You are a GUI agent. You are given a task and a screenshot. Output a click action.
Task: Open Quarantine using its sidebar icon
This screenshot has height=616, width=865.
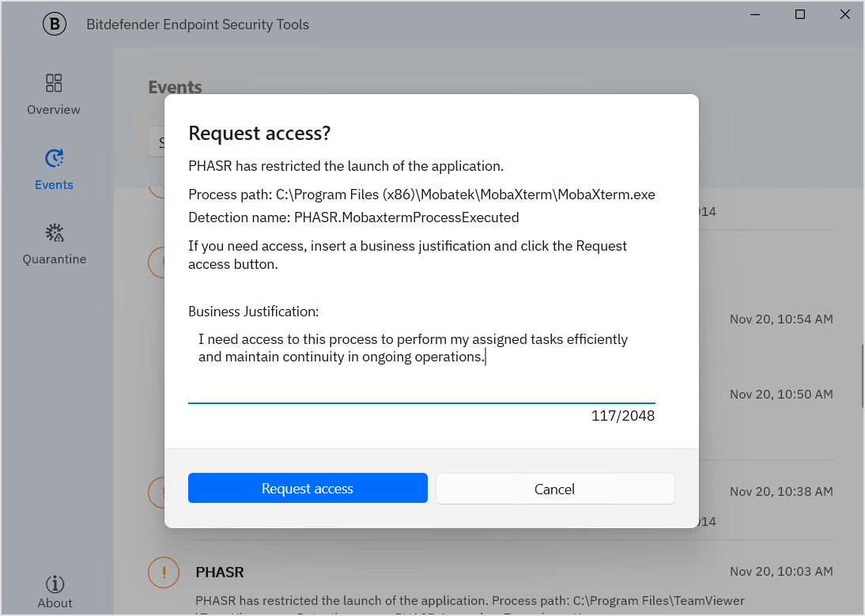point(54,232)
